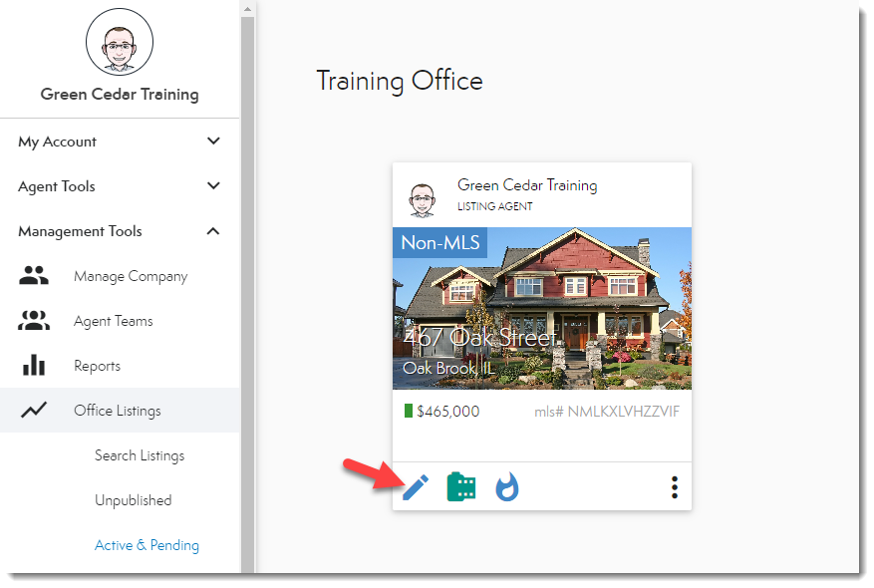Click the 467 Oak Street house photo

pyautogui.click(x=542, y=308)
